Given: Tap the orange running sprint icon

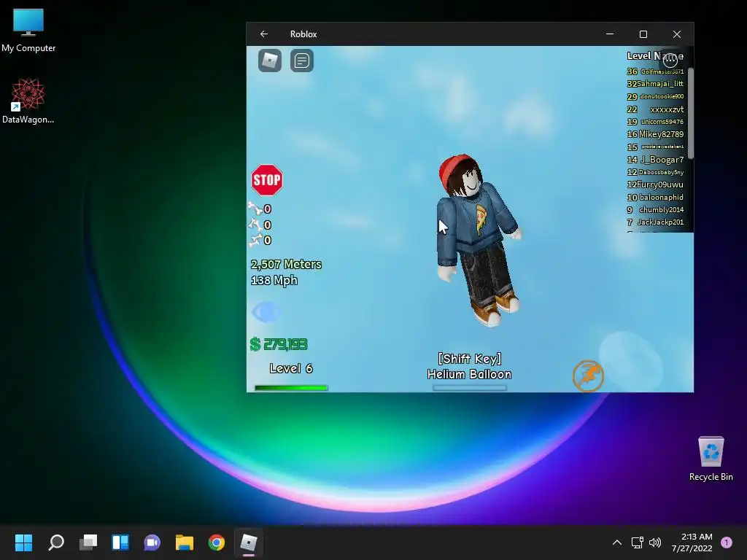Looking at the screenshot, I should 589,376.
